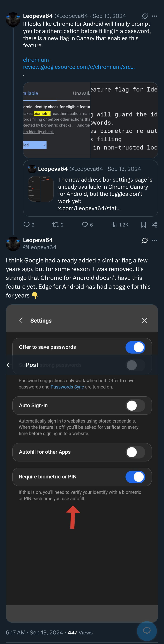Enable the Auto Sign-in toggle
The width and height of the screenshot is (164, 644).
[135, 406]
